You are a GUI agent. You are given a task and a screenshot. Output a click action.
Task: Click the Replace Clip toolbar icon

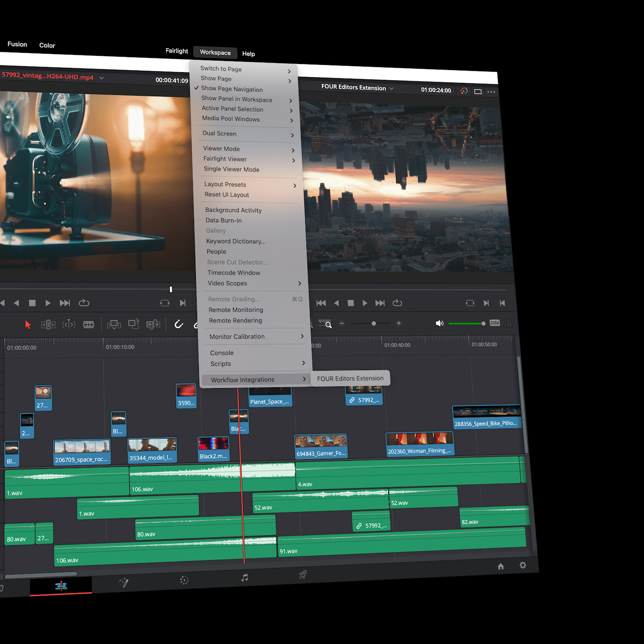click(x=153, y=324)
